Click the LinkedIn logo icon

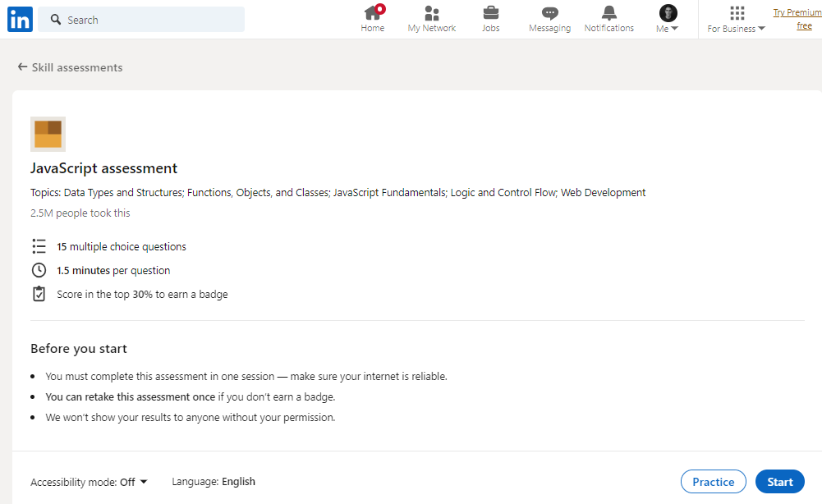pos(20,20)
